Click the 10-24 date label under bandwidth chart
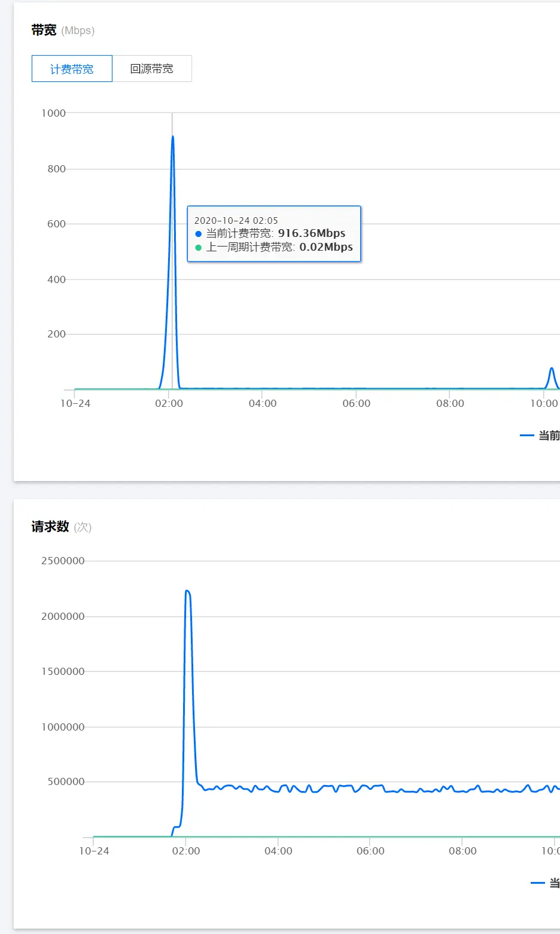560x934 pixels. tap(75, 403)
